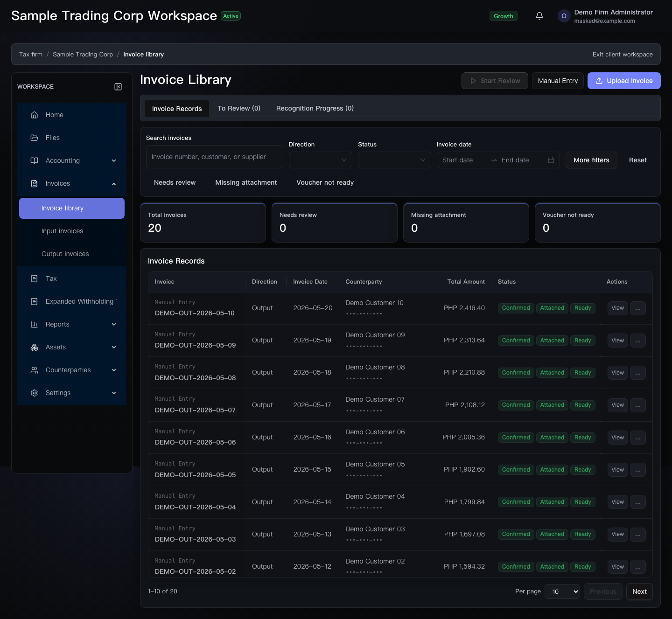Viewport: 672px width, 619px height.
Task: Collapse the workspace sidebar panel icon
Action: pyautogui.click(x=118, y=87)
